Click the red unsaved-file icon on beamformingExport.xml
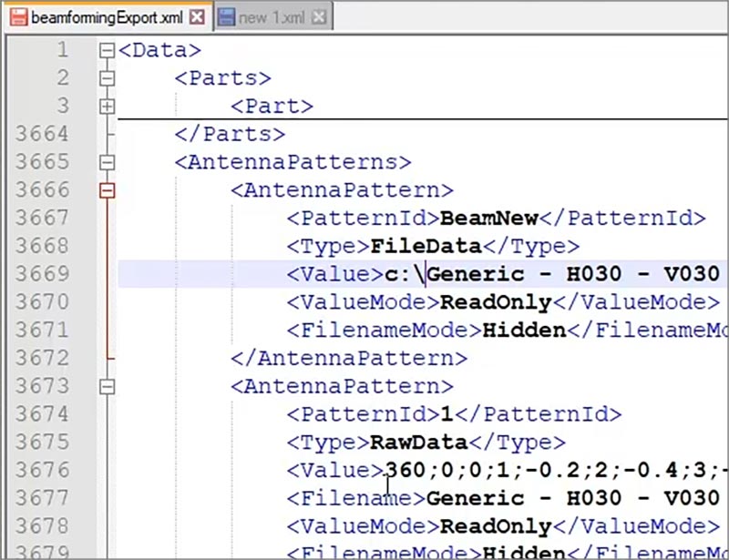Image resolution: width=729 pixels, height=560 pixels. [18, 17]
